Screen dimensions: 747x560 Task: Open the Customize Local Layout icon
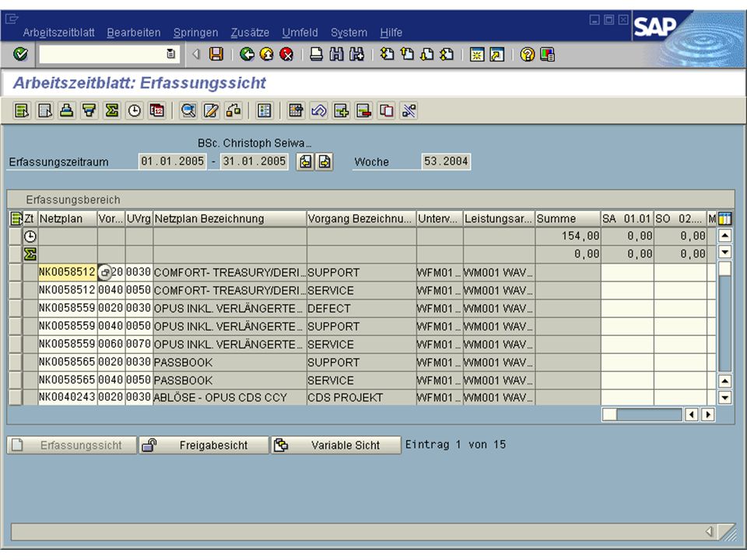(547, 54)
